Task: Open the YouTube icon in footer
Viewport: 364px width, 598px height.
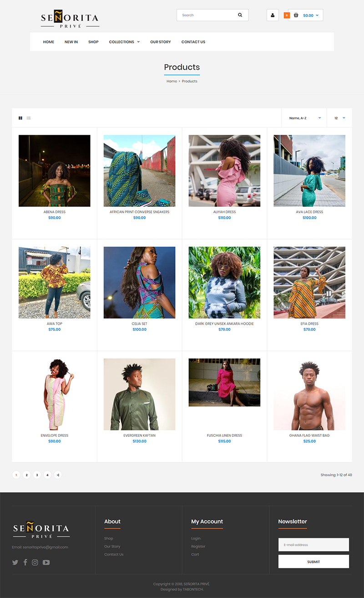Action: coord(46,562)
